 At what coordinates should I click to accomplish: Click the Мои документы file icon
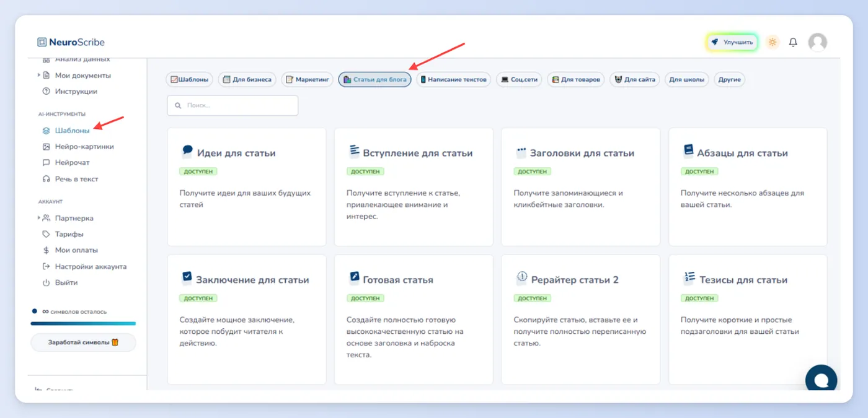click(46, 76)
